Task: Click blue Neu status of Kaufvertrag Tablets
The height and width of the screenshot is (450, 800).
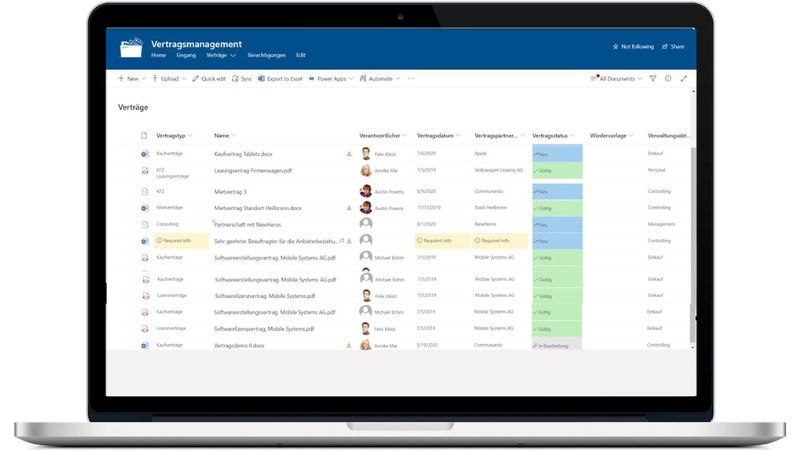Action: (x=557, y=154)
